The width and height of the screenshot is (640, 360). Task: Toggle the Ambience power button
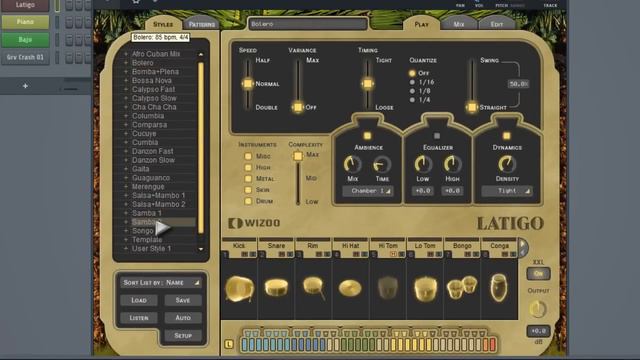pyautogui.click(x=367, y=136)
